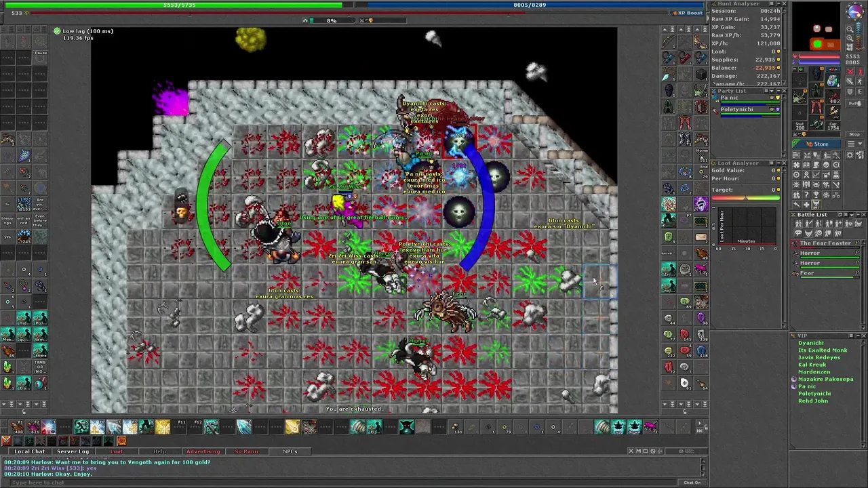Open the Help chat tab
Screen dimensions: 868x488
point(160,451)
